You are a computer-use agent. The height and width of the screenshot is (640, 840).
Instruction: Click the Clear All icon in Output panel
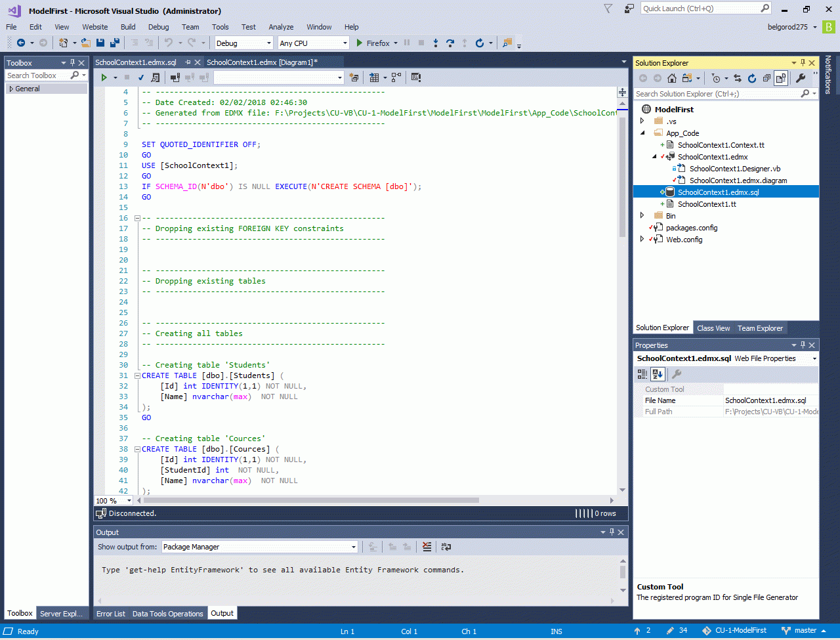tap(427, 546)
